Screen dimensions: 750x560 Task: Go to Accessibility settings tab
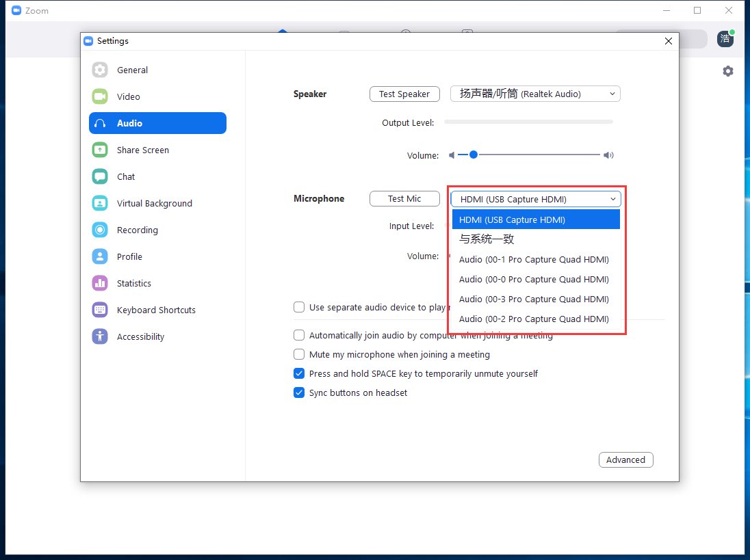tap(157, 337)
